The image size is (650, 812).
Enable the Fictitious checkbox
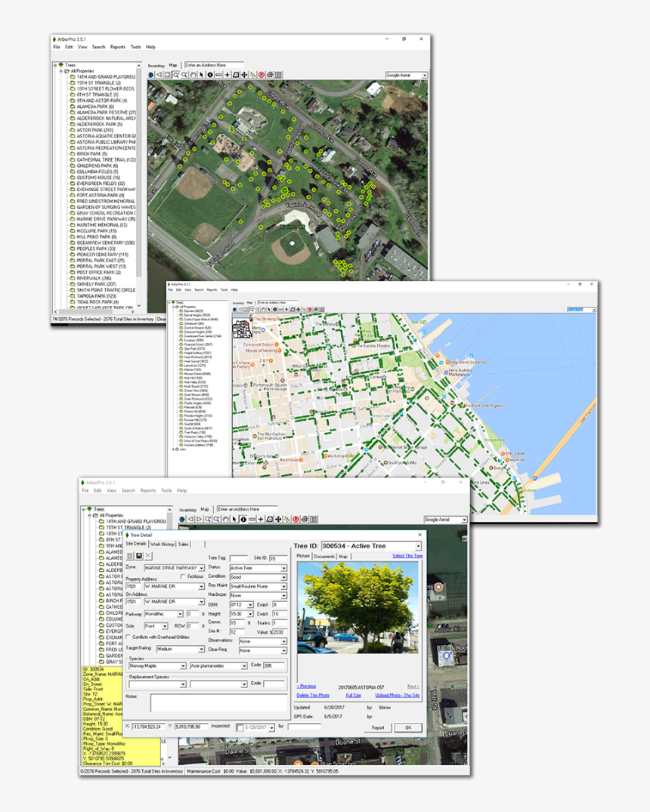pos(181,576)
